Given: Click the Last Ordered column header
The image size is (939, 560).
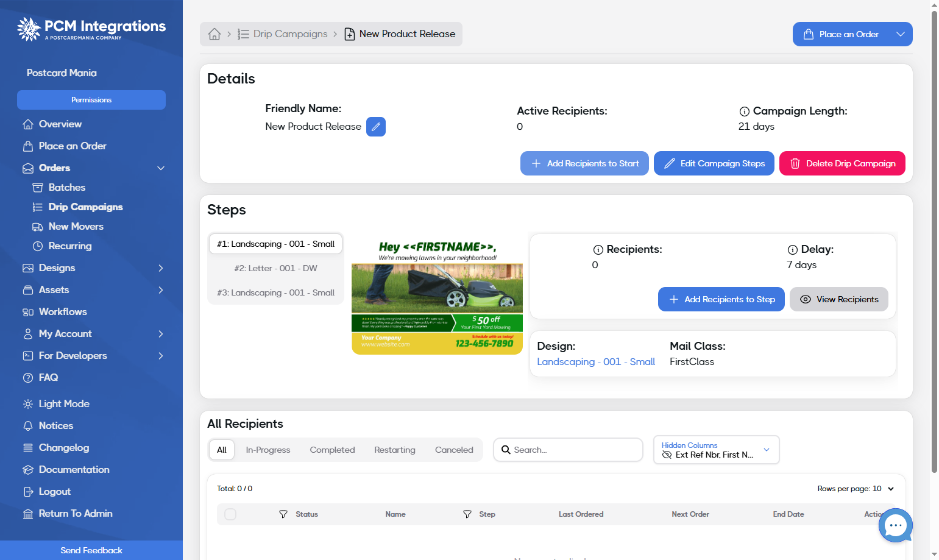Looking at the screenshot, I should [581, 514].
